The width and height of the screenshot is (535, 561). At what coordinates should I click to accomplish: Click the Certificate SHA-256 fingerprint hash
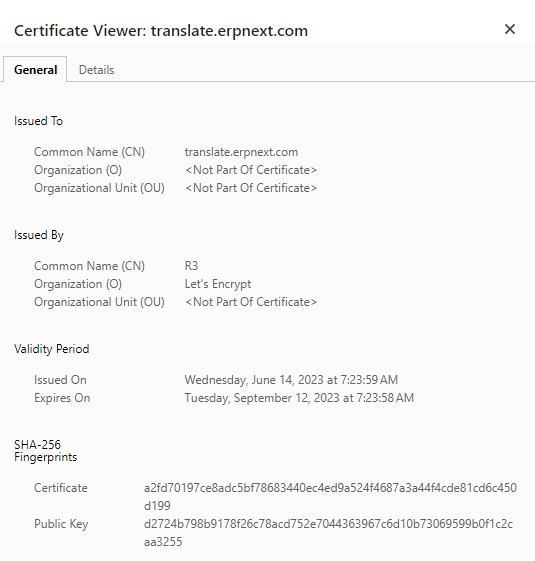(x=330, y=497)
